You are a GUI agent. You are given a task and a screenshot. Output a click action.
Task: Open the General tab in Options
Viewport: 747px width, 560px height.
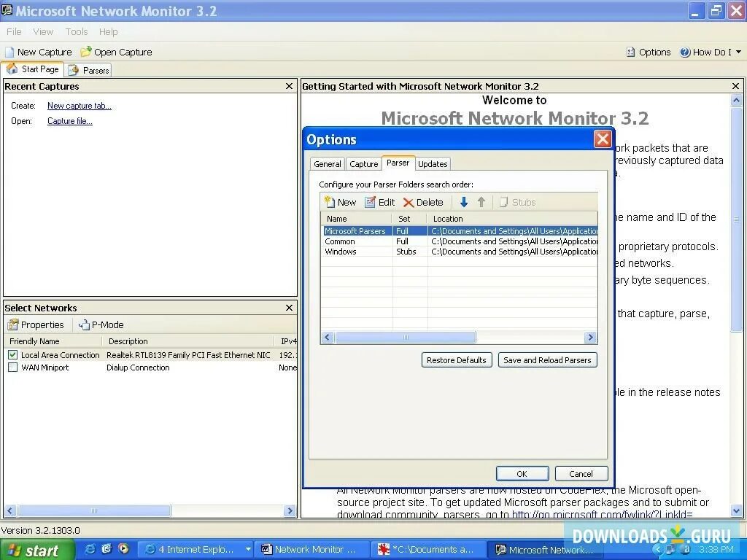pyautogui.click(x=328, y=164)
